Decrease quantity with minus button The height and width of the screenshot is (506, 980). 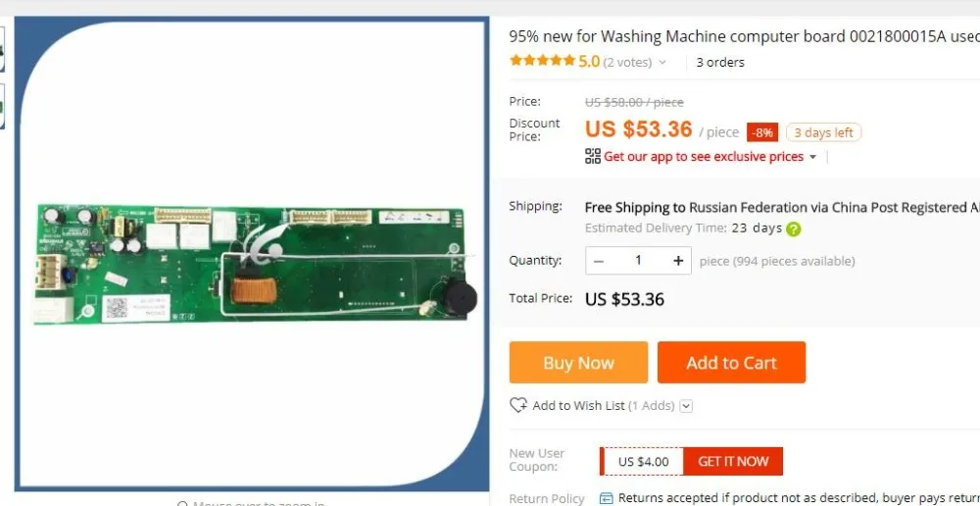pyautogui.click(x=599, y=261)
